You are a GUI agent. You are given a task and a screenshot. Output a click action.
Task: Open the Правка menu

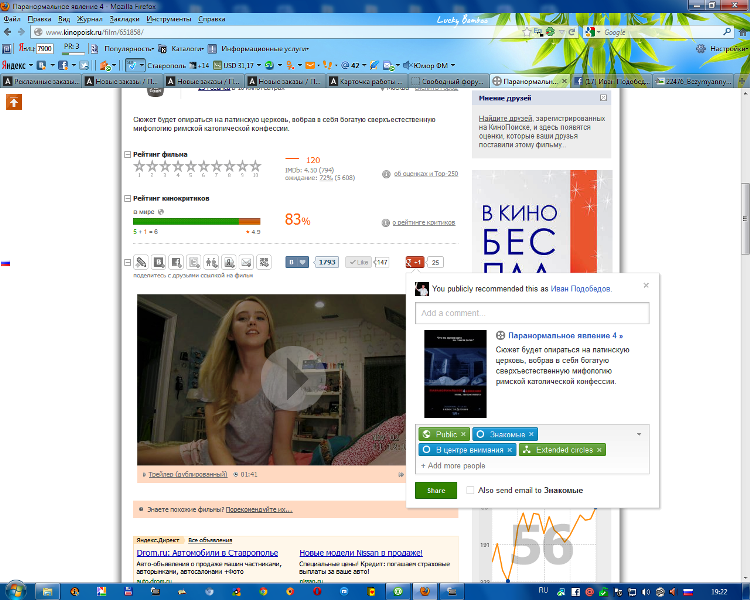click(x=39, y=19)
